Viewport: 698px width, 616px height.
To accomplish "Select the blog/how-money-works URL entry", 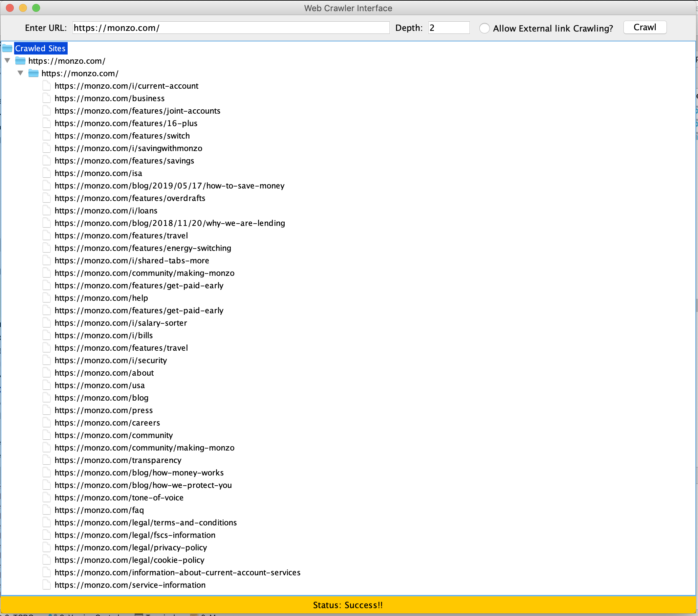I will click(139, 473).
